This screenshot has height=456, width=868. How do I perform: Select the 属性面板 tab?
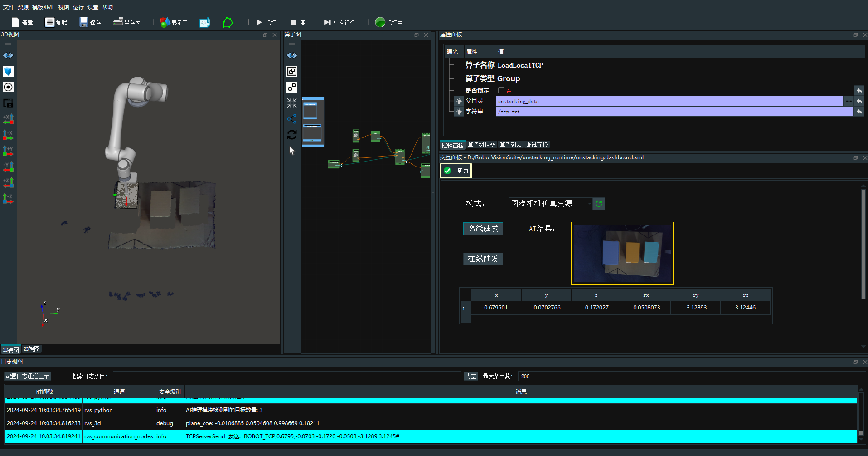pyautogui.click(x=453, y=145)
